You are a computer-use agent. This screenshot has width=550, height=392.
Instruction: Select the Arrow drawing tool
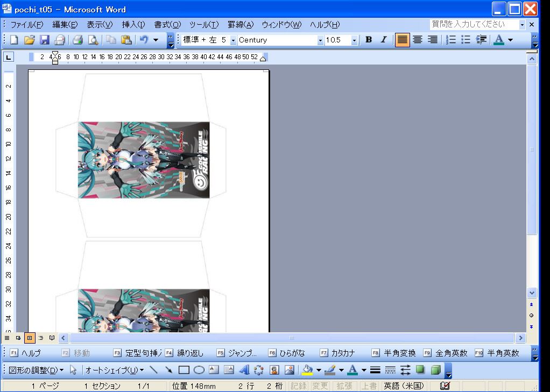[x=169, y=370]
